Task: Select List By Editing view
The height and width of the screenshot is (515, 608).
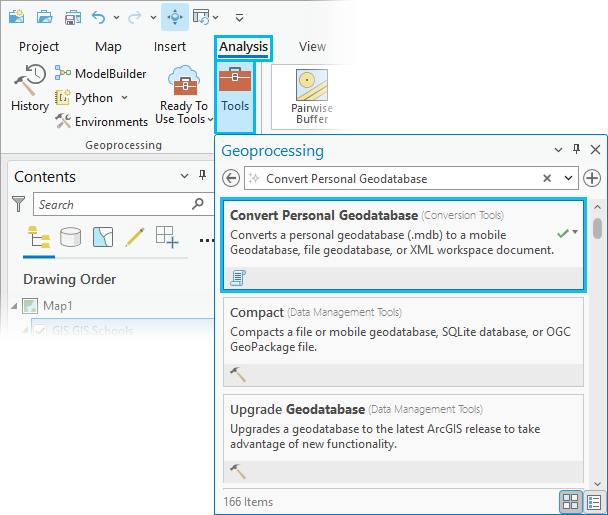Action: coord(135,237)
